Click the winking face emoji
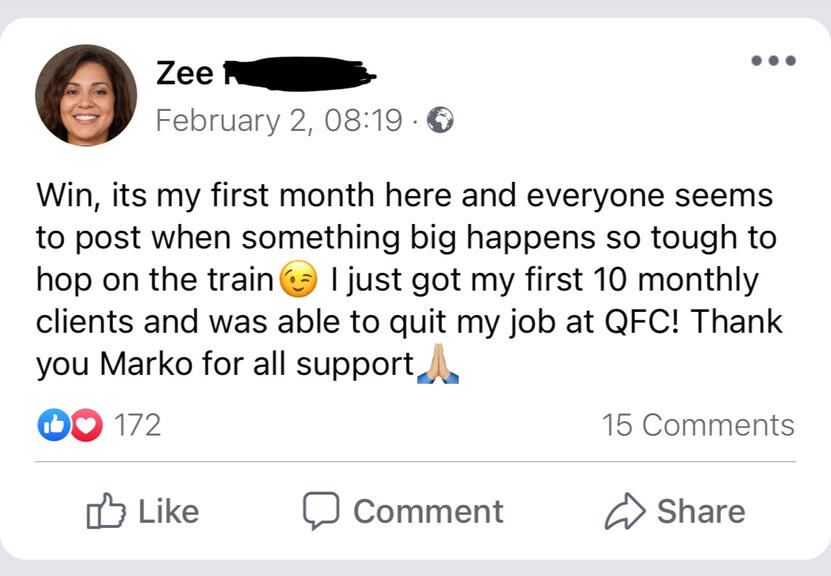 click(298, 280)
